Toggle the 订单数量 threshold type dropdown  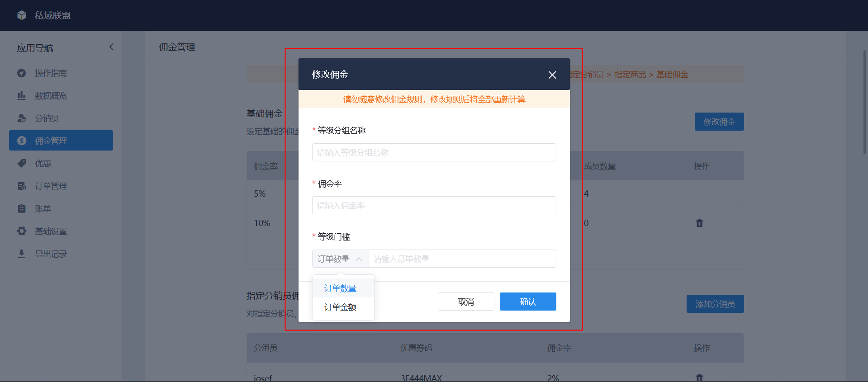(x=340, y=259)
